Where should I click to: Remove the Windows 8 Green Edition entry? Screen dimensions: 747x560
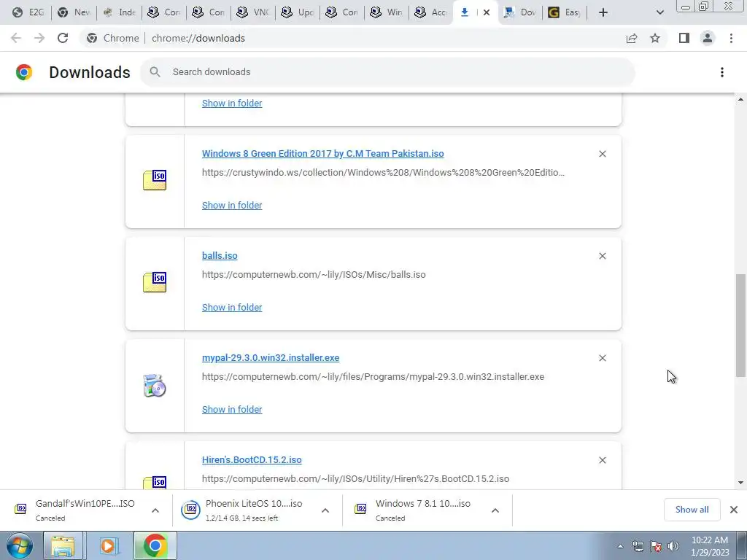pos(602,154)
